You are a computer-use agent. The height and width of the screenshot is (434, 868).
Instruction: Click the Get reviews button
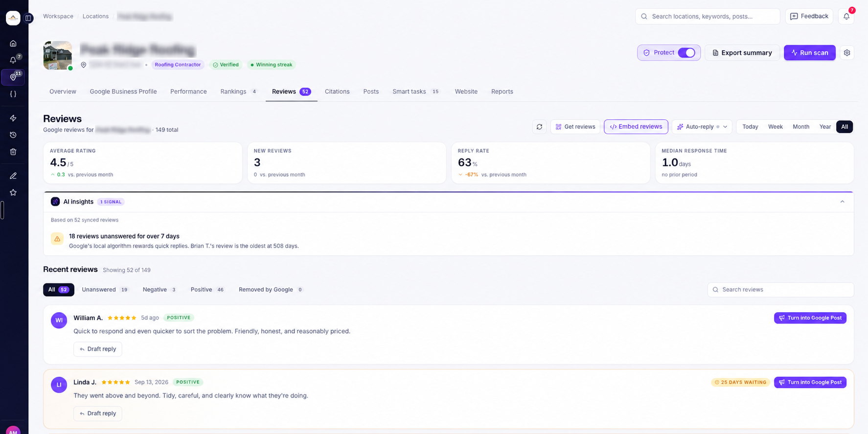[x=575, y=127]
